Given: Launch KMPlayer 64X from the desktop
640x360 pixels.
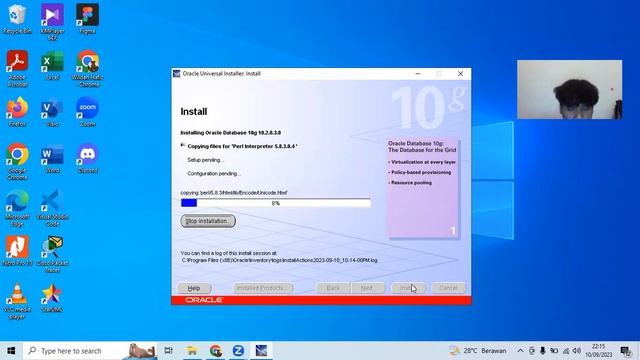Looking at the screenshot, I should (52, 22).
